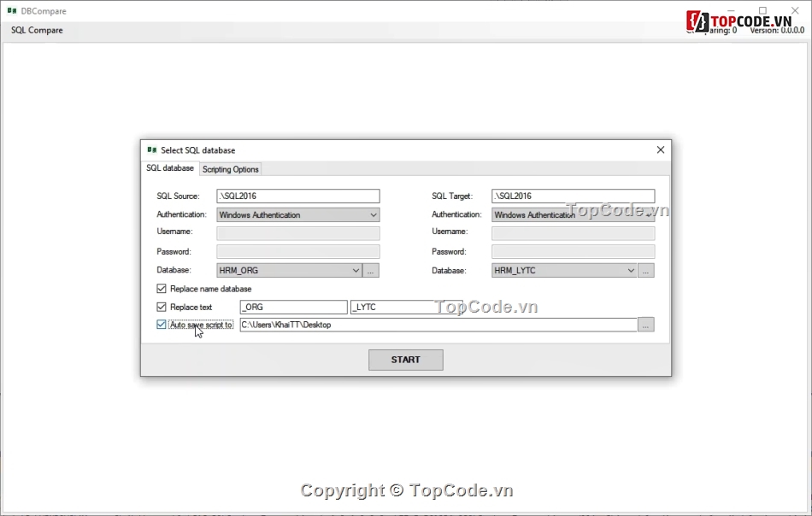812x516 pixels.
Task: Click the _ORG replace text field
Action: (294, 307)
